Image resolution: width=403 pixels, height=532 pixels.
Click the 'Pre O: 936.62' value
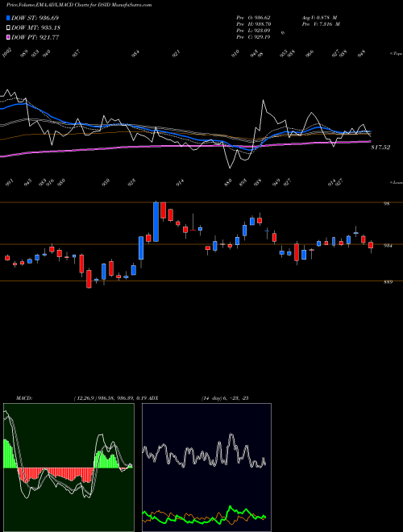(x=253, y=18)
